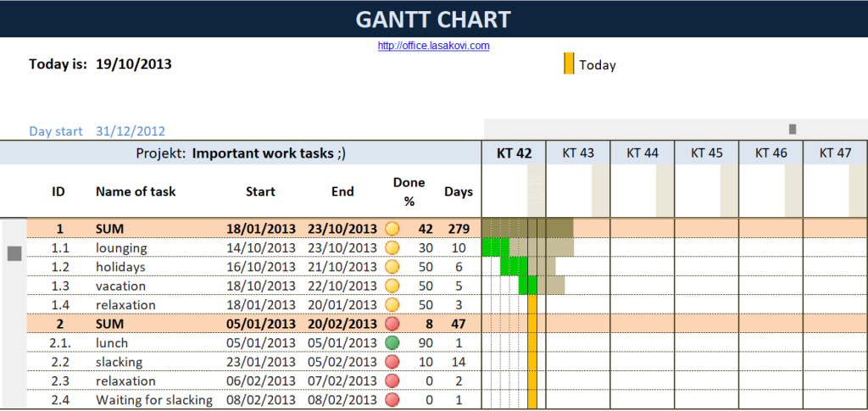Screen dimensions: 868x411
Task: Select the Name of task column header
Action: [x=136, y=192]
